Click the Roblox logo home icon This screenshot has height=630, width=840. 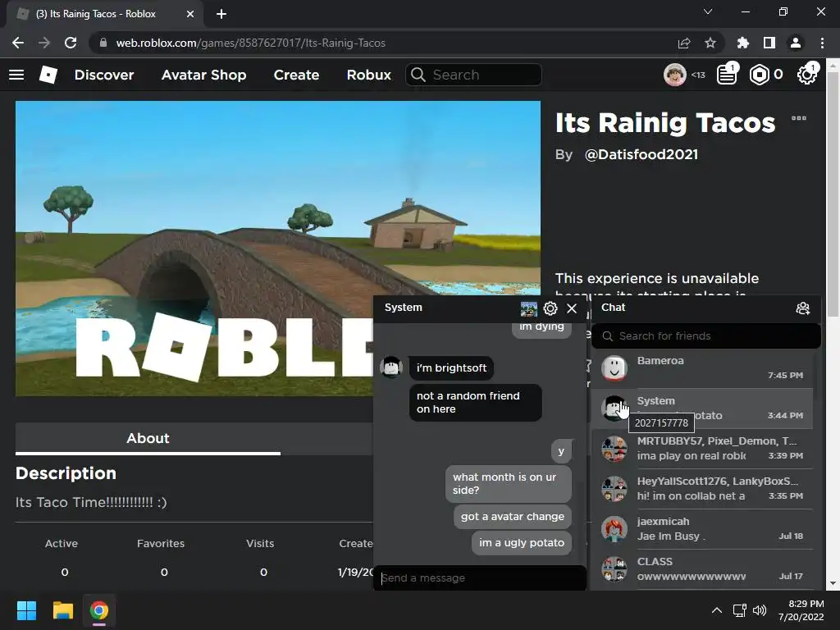click(x=48, y=75)
